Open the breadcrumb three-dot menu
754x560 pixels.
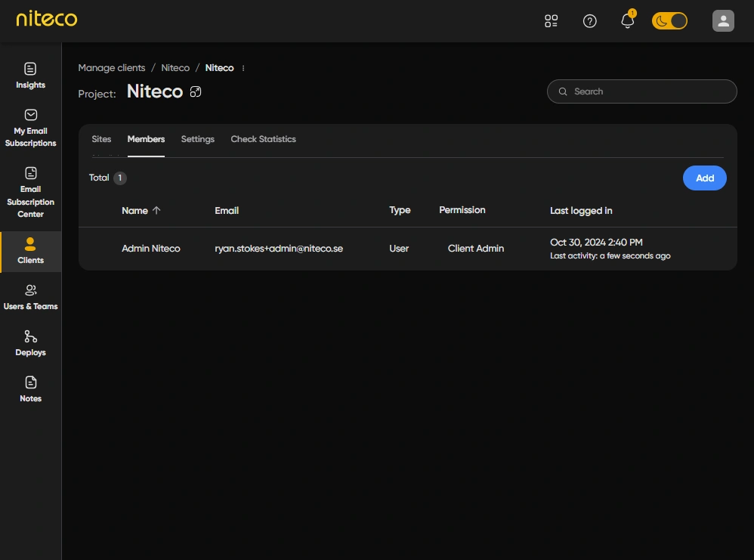click(243, 68)
